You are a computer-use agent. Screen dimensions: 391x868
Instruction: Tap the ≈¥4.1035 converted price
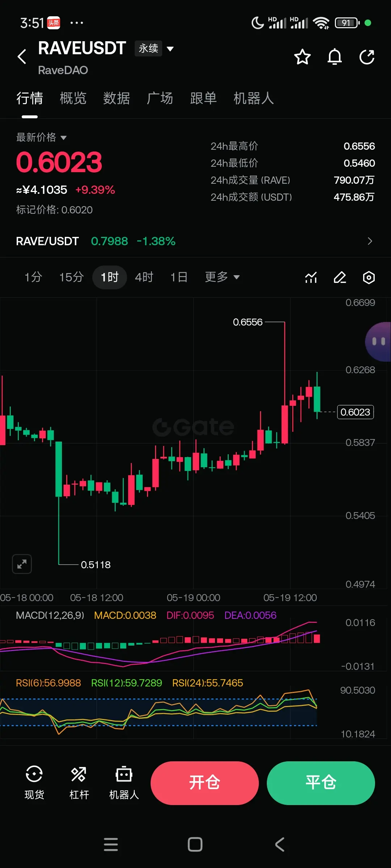(x=42, y=190)
